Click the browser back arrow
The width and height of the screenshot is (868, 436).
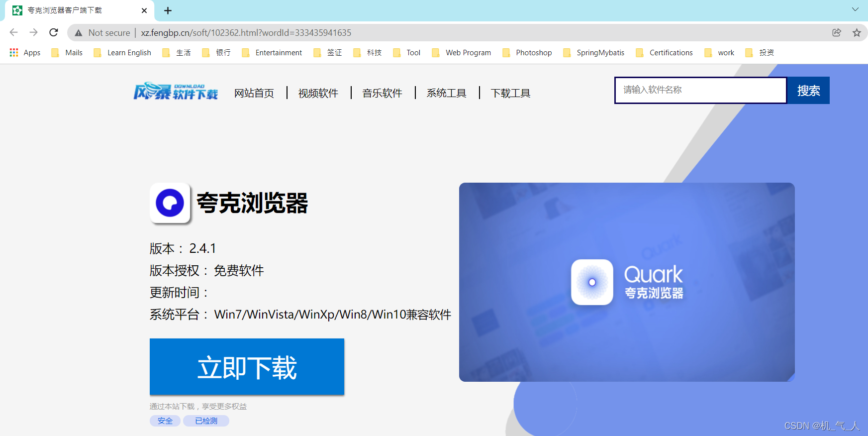(x=13, y=32)
